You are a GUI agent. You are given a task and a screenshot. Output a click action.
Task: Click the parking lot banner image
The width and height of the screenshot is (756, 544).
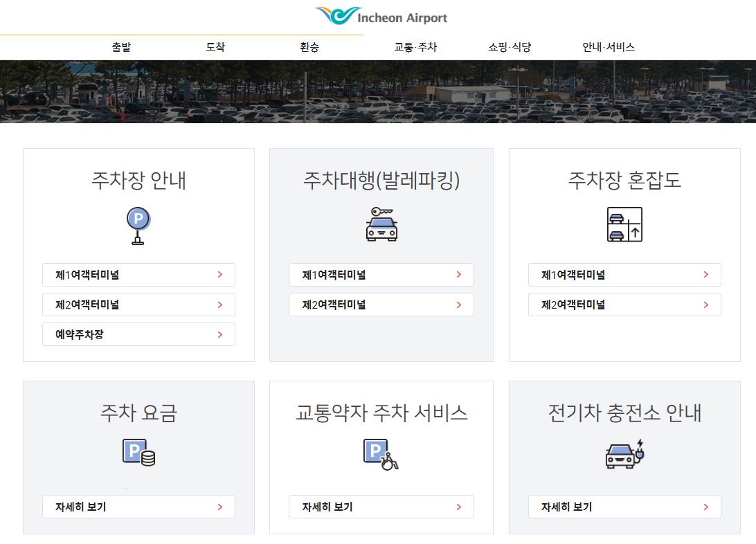click(378, 92)
